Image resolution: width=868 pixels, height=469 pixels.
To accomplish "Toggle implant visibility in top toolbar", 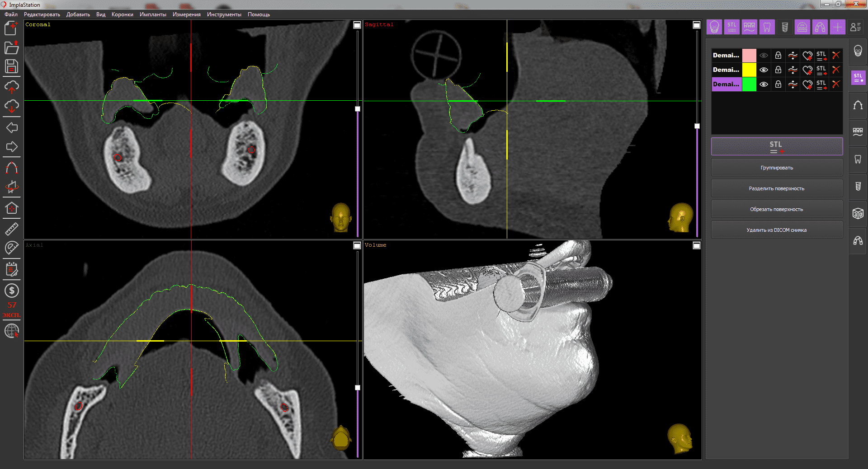I will click(x=785, y=27).
